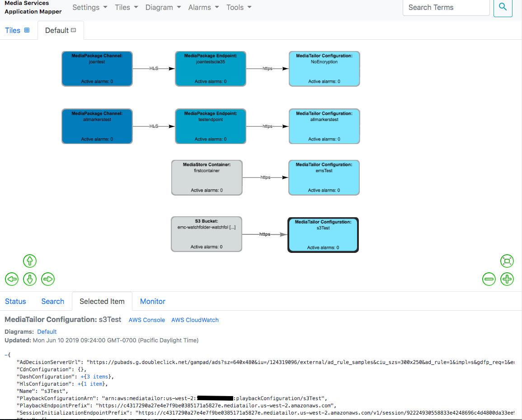
Task: Zoom in with plus icon
Action: [507, 279]
